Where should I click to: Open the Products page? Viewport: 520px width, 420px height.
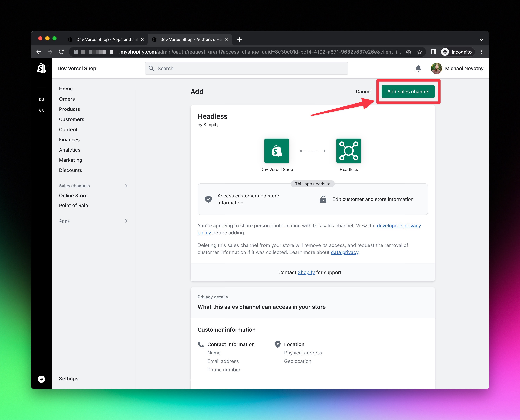(69, 109)
